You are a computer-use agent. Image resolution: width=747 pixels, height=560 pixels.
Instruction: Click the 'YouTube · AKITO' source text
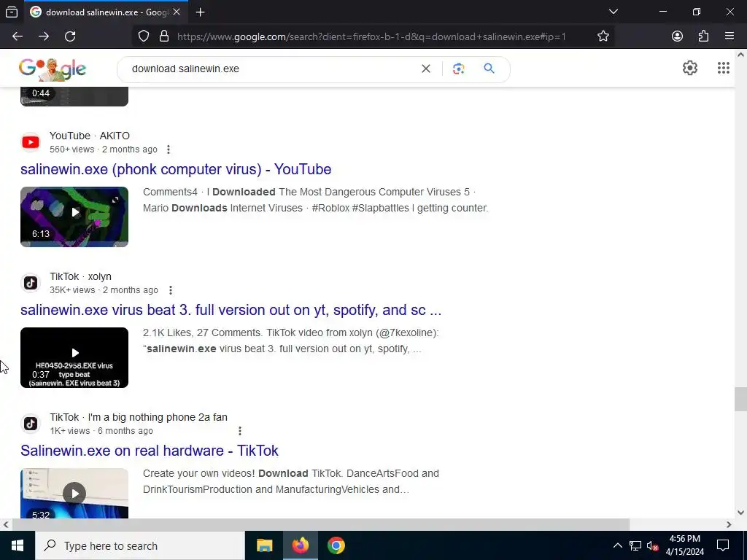coord(90,136)
